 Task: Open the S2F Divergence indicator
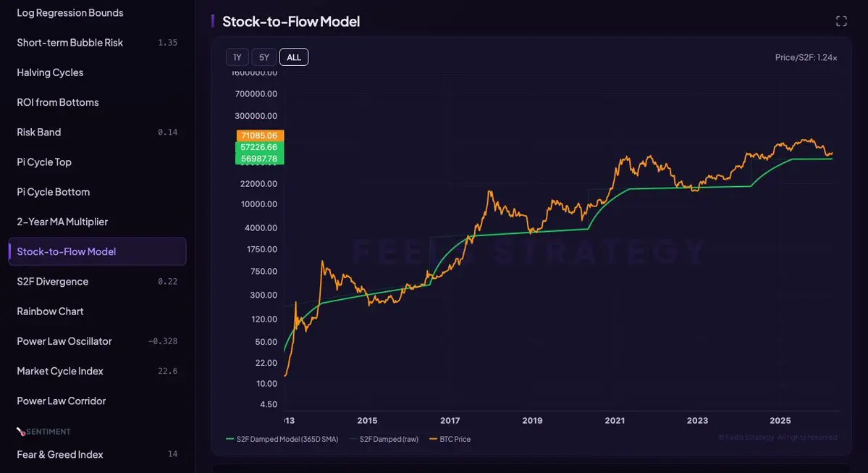[x=53, y=282]
